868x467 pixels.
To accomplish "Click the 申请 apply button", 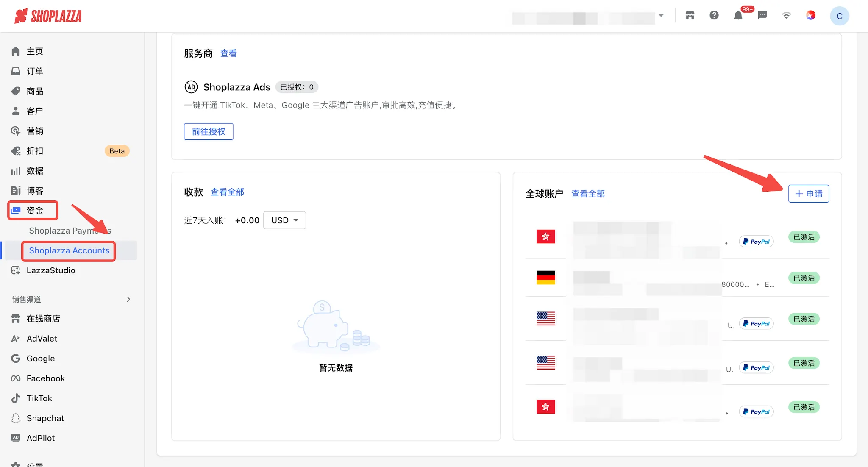I will pos(809,194).
